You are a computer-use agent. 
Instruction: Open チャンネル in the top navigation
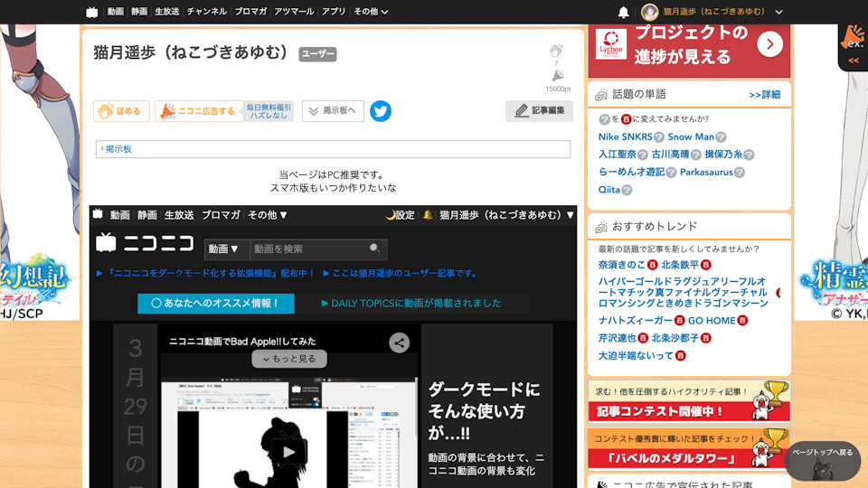tap(206, 12)
